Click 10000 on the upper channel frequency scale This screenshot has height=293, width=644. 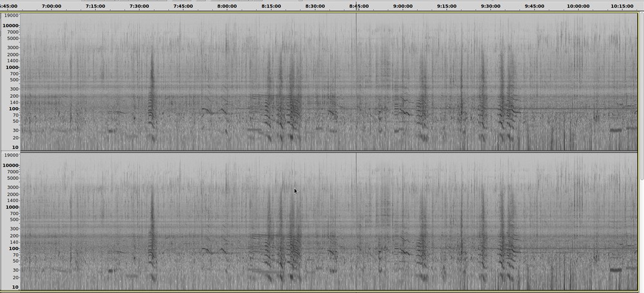pyautogui.click(x=11, y=26)
